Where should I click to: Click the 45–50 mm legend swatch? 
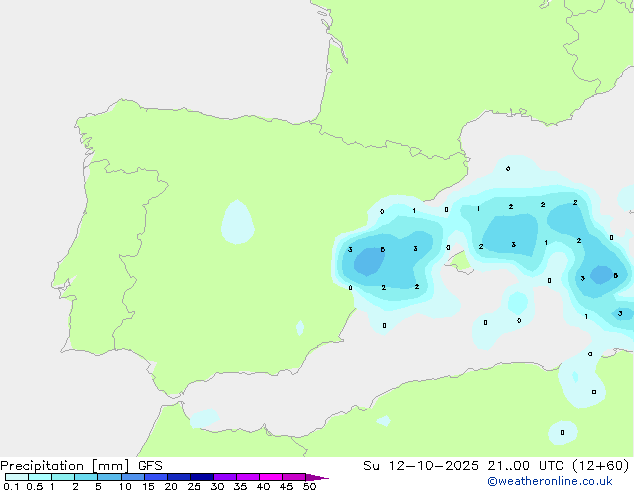point(294,477)
